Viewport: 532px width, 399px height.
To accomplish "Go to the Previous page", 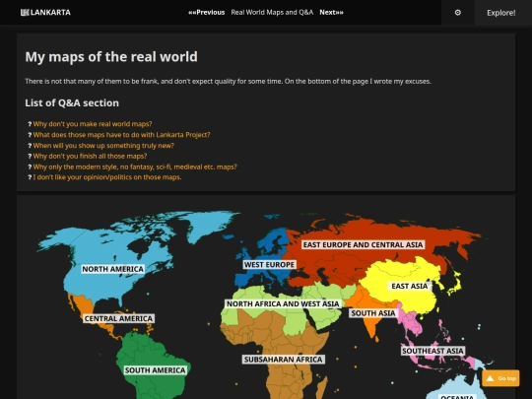I will (207, 13).
